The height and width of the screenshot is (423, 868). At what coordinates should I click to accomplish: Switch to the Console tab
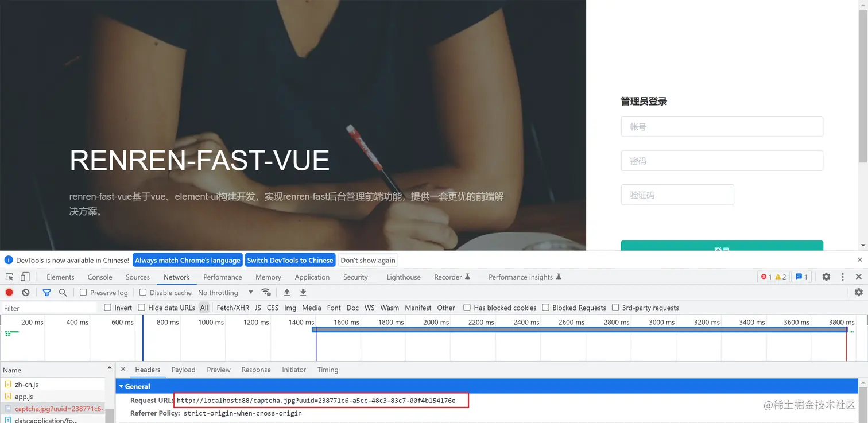tap(100, 277)
